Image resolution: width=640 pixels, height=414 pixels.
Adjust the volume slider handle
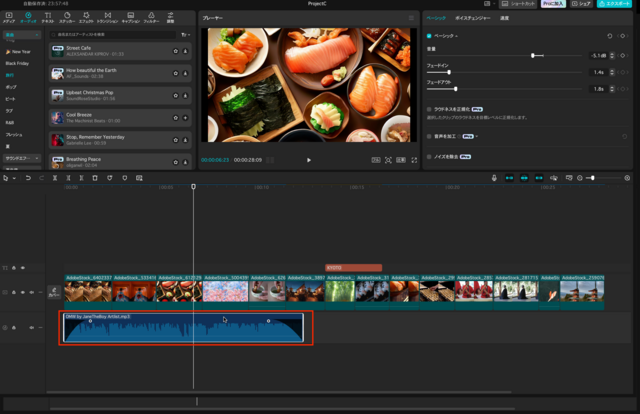533,56
